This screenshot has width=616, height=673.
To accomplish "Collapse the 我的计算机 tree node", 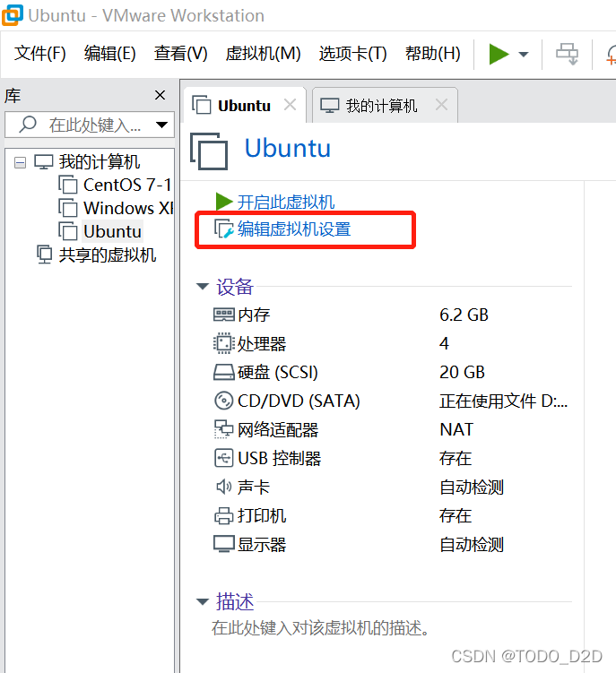I will click(20, 163).
